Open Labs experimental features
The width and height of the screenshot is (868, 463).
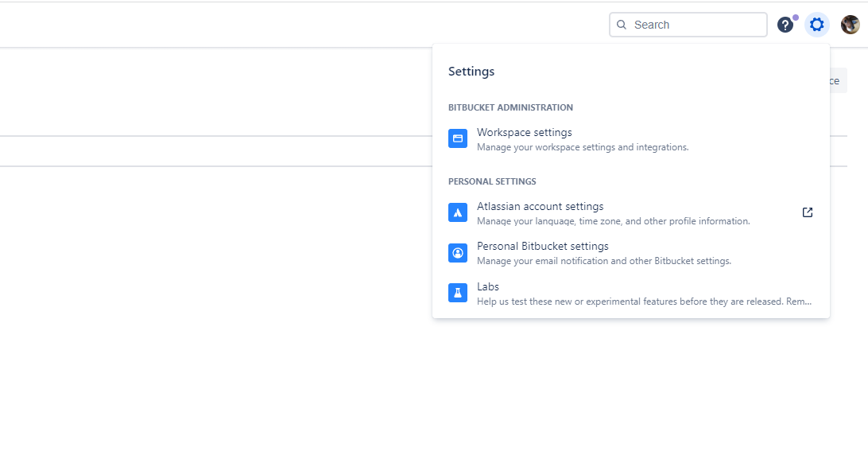(x=630, y=294)
